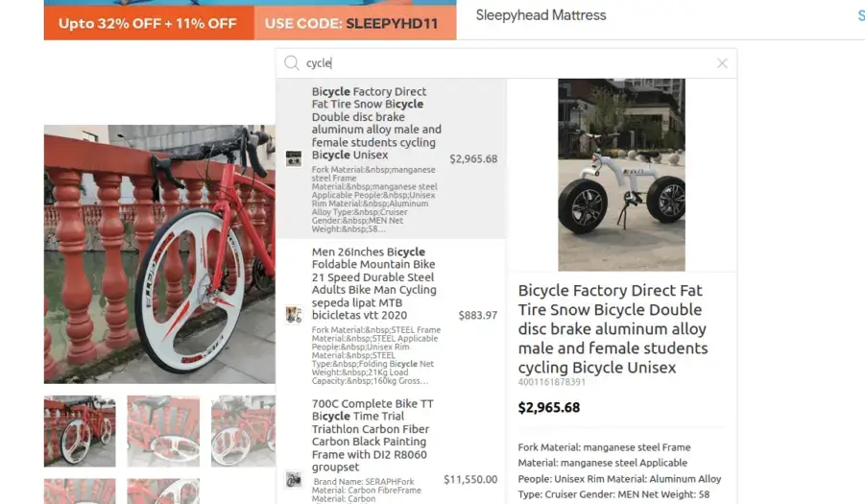
Task: Click the Upto 32% OFF banner
Action: (149, 24)
